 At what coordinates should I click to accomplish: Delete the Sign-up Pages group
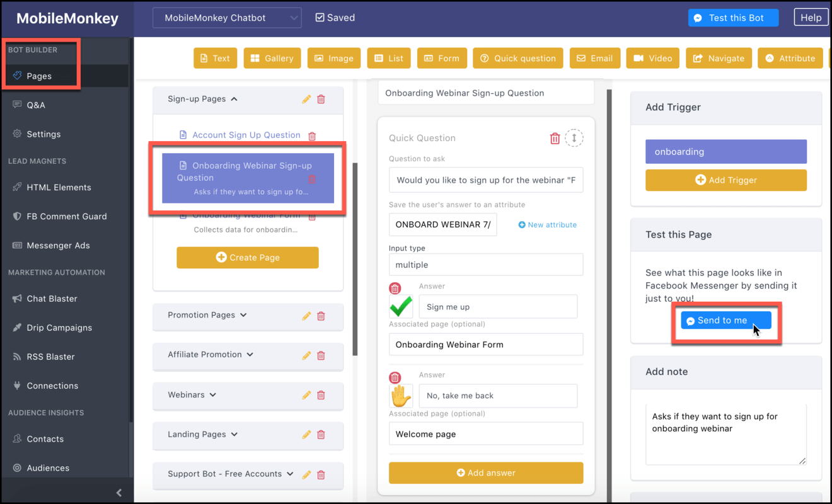tap(321, 99)
